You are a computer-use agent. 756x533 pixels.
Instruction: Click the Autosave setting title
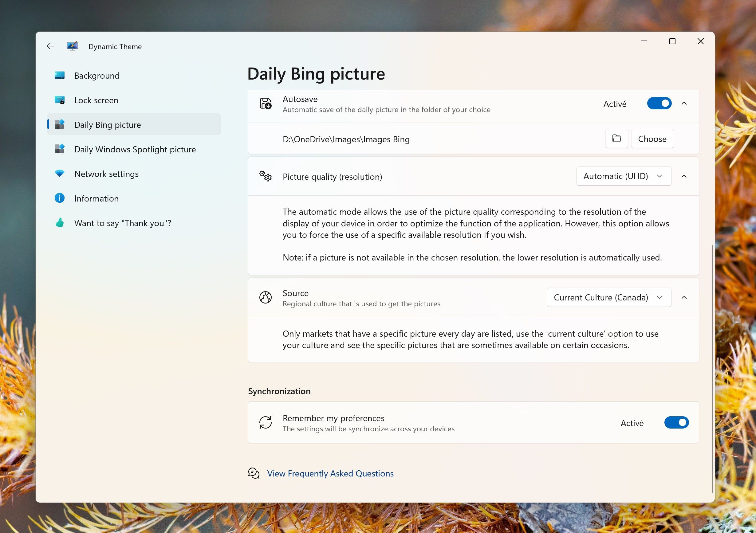click(300, 99)
